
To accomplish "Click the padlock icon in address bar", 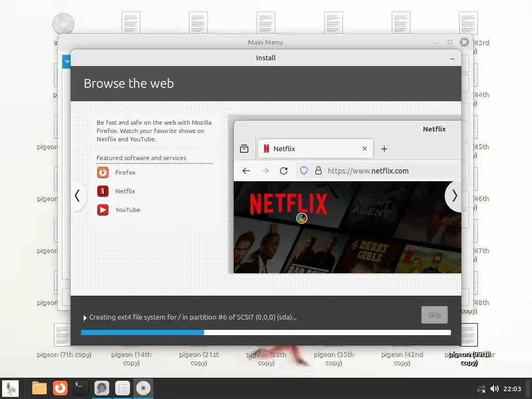I will (318, 170).
